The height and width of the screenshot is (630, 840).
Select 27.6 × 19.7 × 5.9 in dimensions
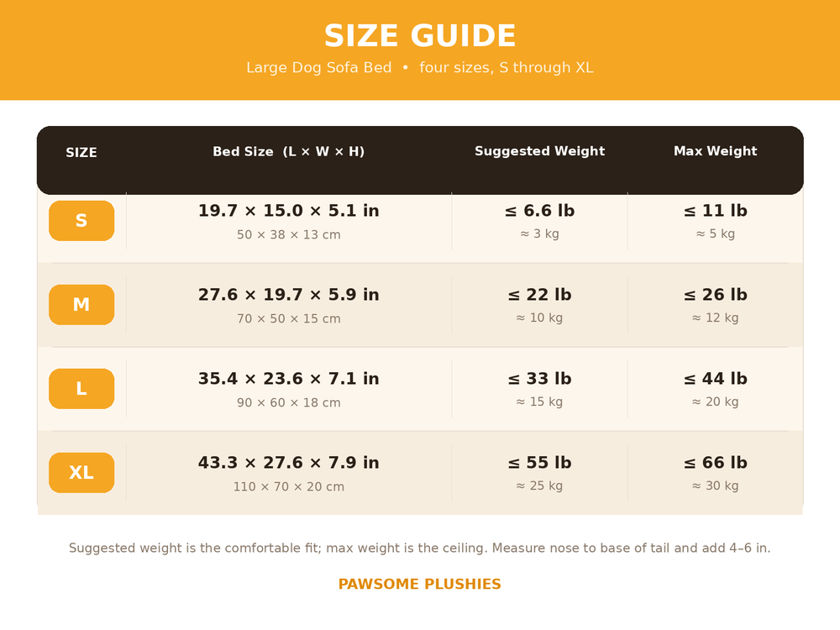tap(289, 295)
